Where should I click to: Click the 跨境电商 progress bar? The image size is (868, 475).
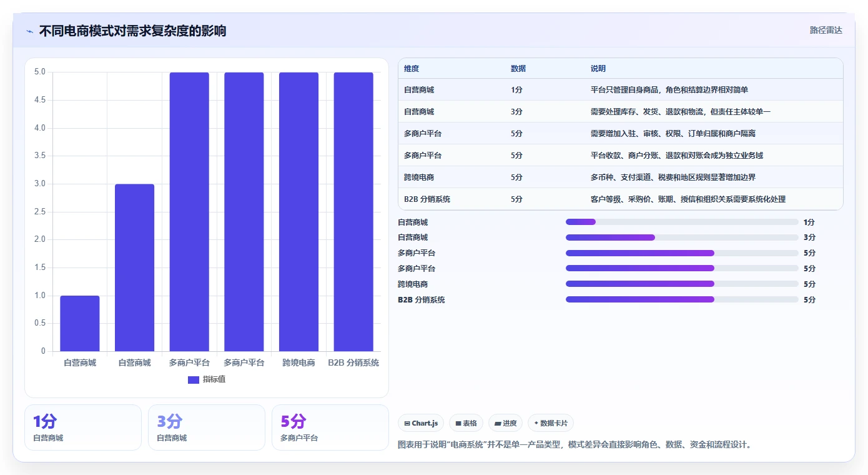coord(682,284)
